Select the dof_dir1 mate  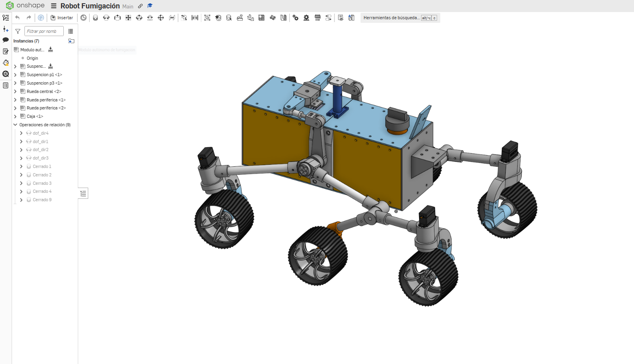click(x=41, y=142)
